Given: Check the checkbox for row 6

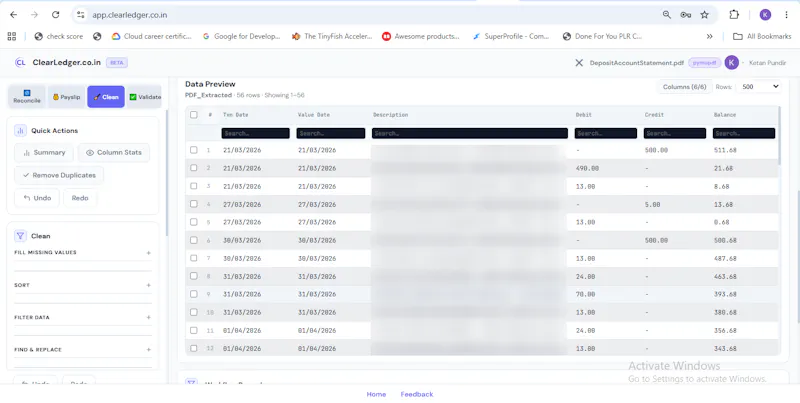Looking at the screenshot, I should 194,240.
